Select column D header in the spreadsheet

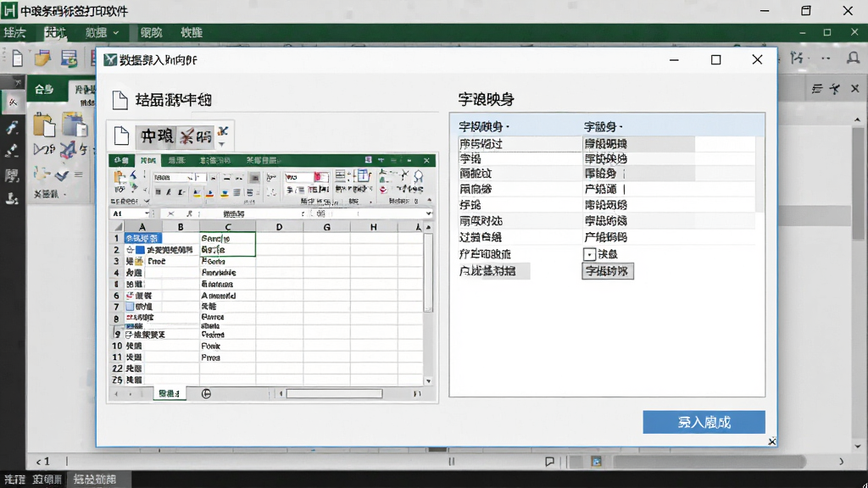(x=279, y=227)
